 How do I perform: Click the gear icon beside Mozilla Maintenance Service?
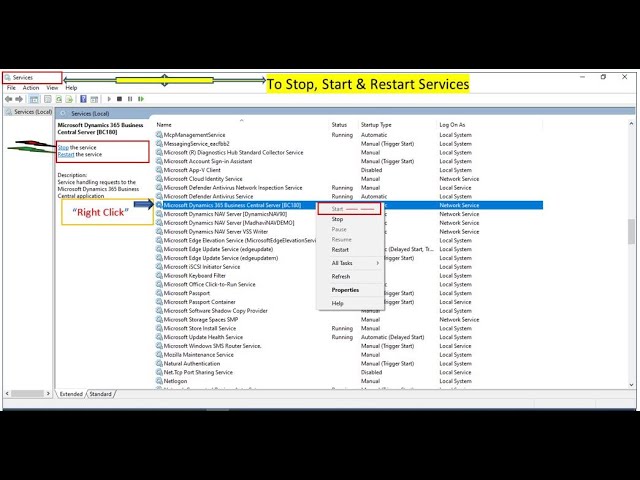point(159,355)
